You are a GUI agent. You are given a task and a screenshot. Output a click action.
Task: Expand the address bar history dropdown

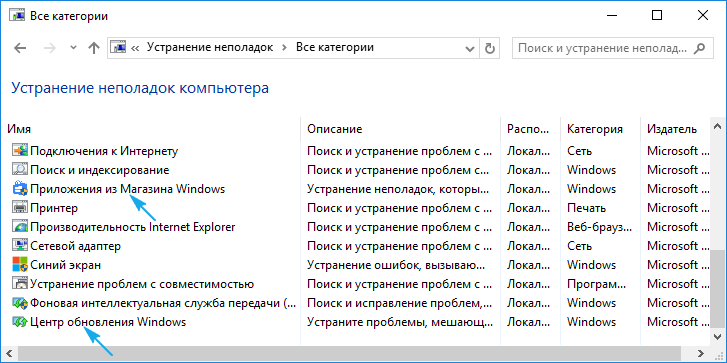pyautogui.click(x=471, y=48)
